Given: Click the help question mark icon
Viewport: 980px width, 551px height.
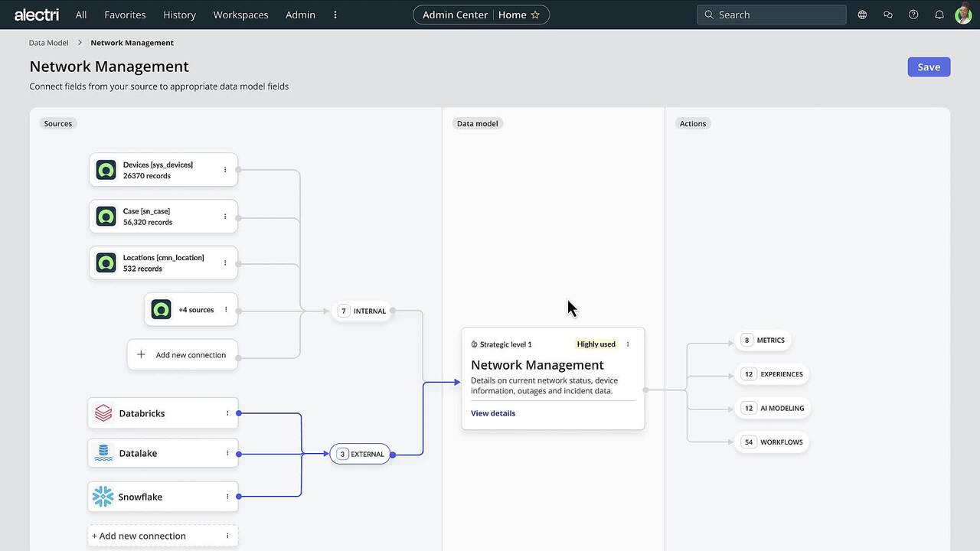Looking at the screenshot, I should coord(913,14).
